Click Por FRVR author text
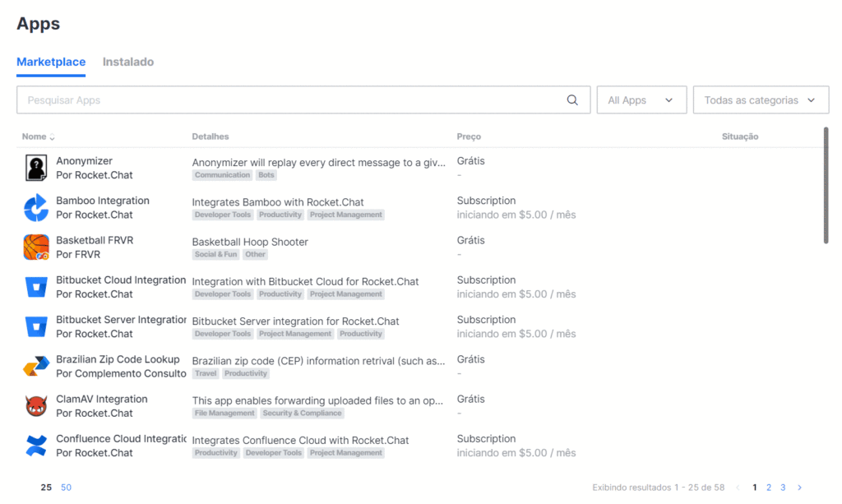 tap(78, 254)
